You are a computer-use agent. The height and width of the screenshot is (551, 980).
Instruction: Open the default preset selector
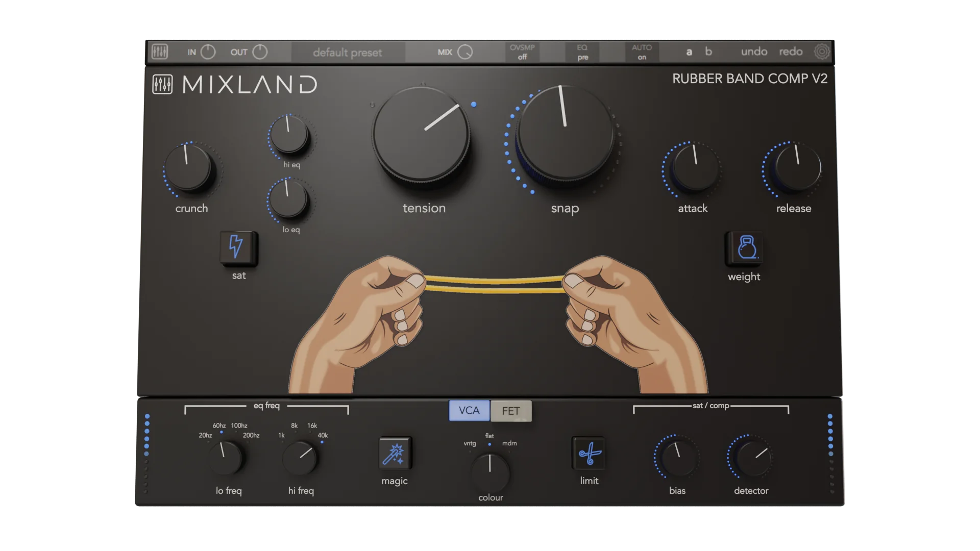(x=348, y=52)
